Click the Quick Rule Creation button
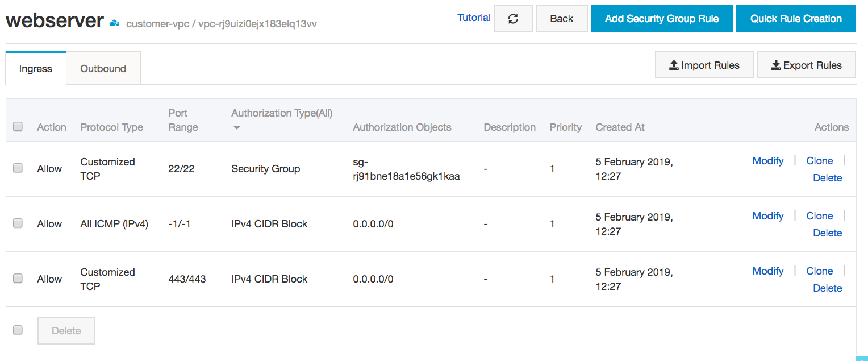The height and width of the screenshot is (361, 868). 796,19
